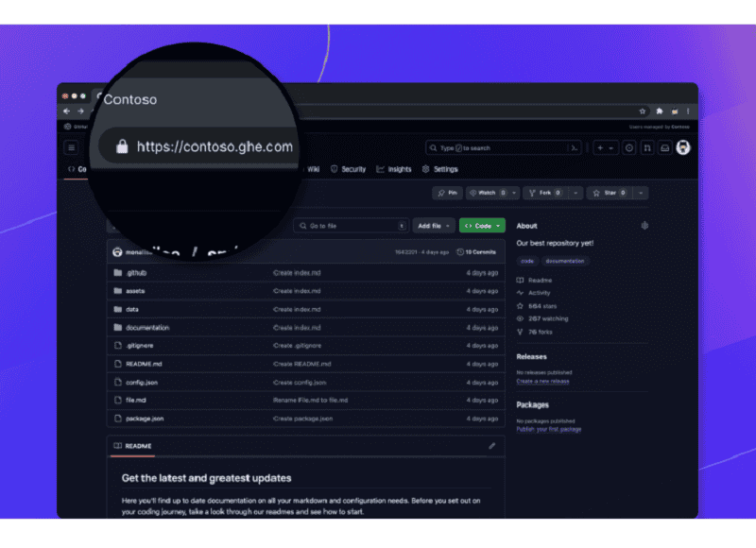Switch to the Code tab
This screenshot has height=548, width=756.
point(77,169)
